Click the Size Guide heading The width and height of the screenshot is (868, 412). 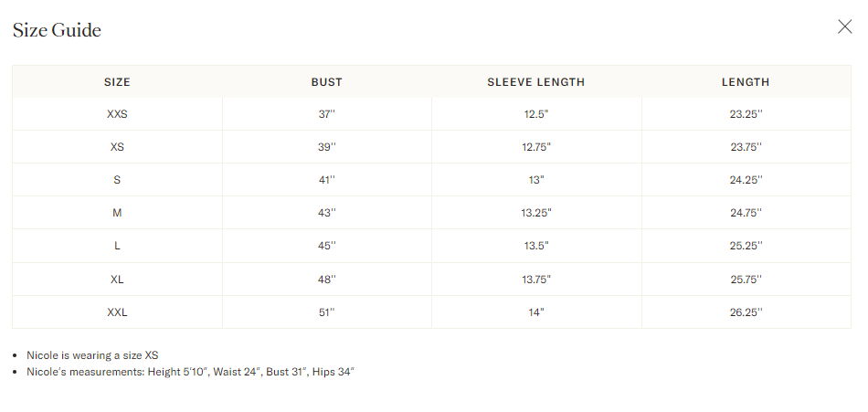57,30
